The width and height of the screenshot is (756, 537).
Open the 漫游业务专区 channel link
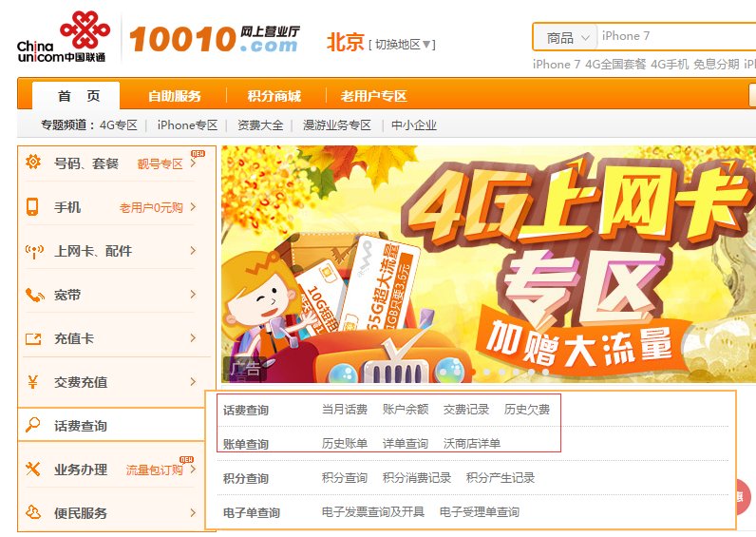coord(337,125)
